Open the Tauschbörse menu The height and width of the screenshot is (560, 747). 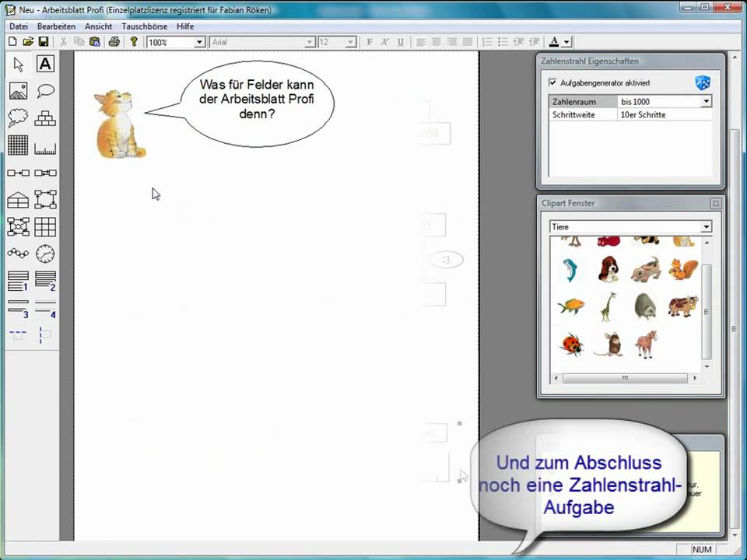tap(145, 26)
